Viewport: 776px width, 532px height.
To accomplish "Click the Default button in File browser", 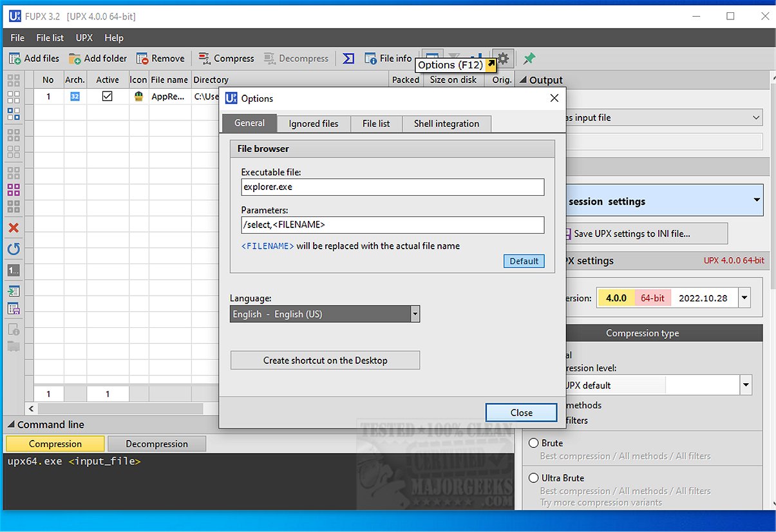I will 524,261.
